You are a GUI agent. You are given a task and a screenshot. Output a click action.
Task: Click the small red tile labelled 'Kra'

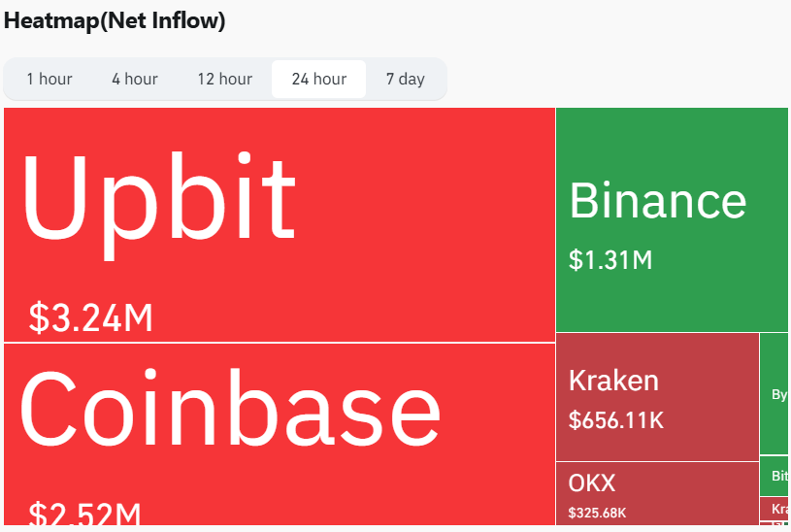point(774,509)
